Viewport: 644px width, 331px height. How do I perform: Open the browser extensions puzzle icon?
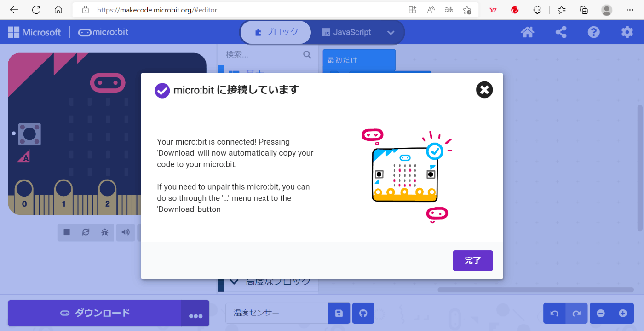coord(537,10)
